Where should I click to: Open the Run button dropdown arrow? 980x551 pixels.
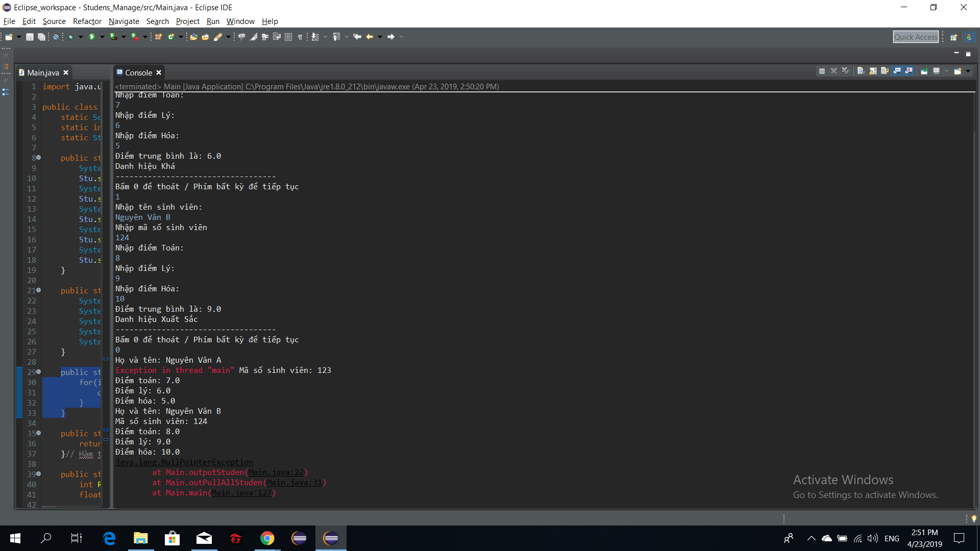(102, 37)
